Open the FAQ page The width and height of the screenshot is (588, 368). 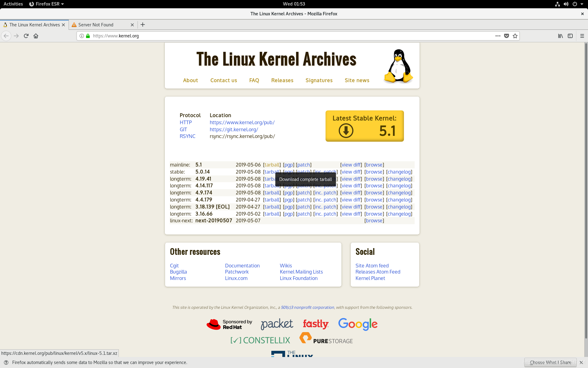254,80
